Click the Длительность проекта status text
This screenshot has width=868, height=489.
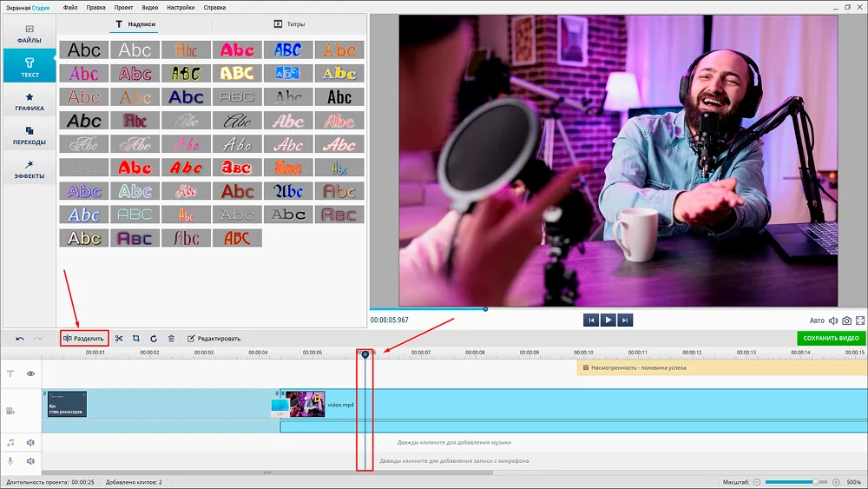(x=49, y=482)
